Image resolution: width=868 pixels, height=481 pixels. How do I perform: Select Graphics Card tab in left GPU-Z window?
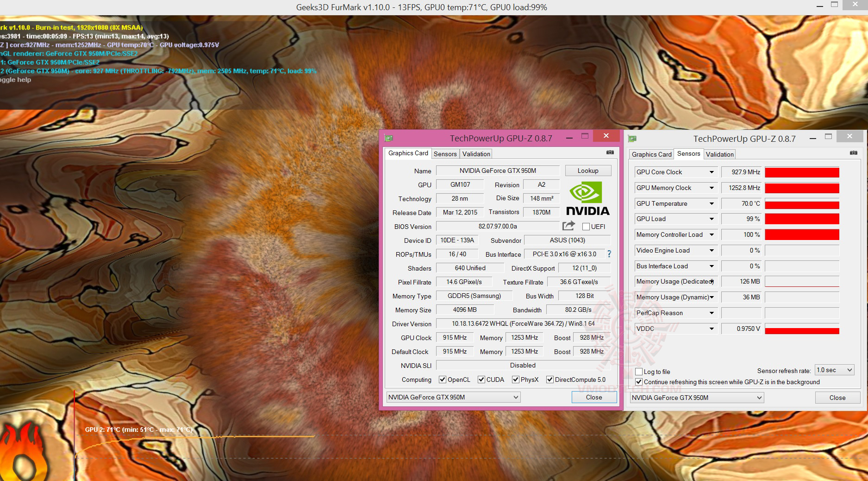click(x=408, y=153)
